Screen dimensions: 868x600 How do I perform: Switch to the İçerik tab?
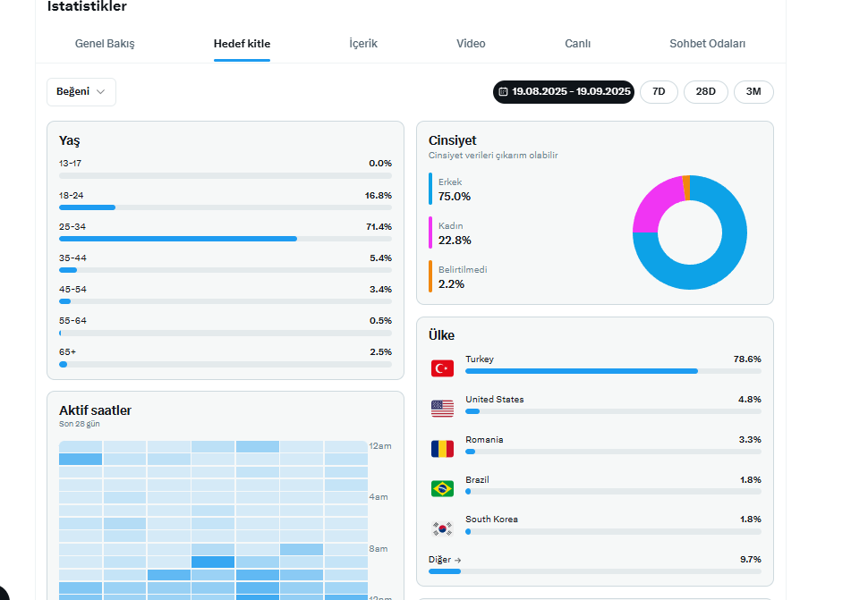click(x=363, y=44)
